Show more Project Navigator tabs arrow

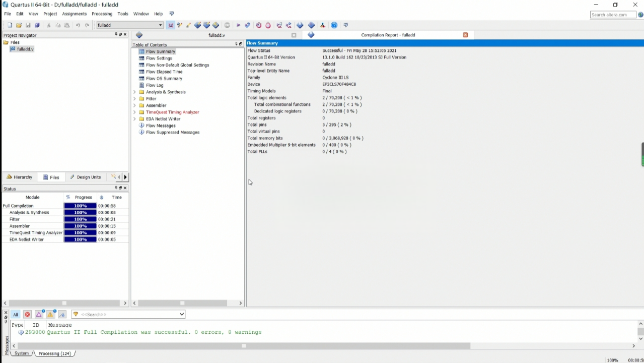pyautogui.click(x=125, y=177)
